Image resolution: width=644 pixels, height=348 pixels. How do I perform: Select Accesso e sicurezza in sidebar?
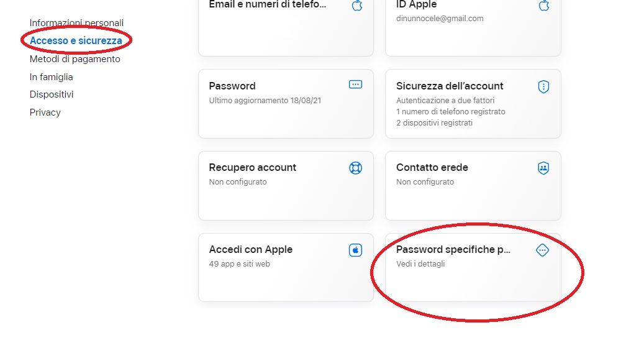[76, 41]
